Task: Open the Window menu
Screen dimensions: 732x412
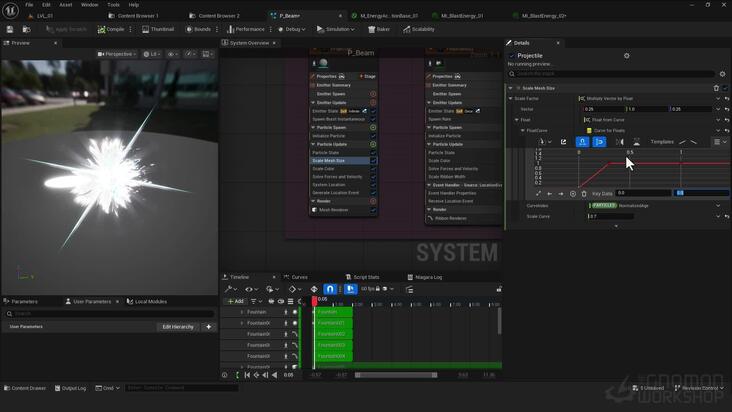Action: pos(90,5)
